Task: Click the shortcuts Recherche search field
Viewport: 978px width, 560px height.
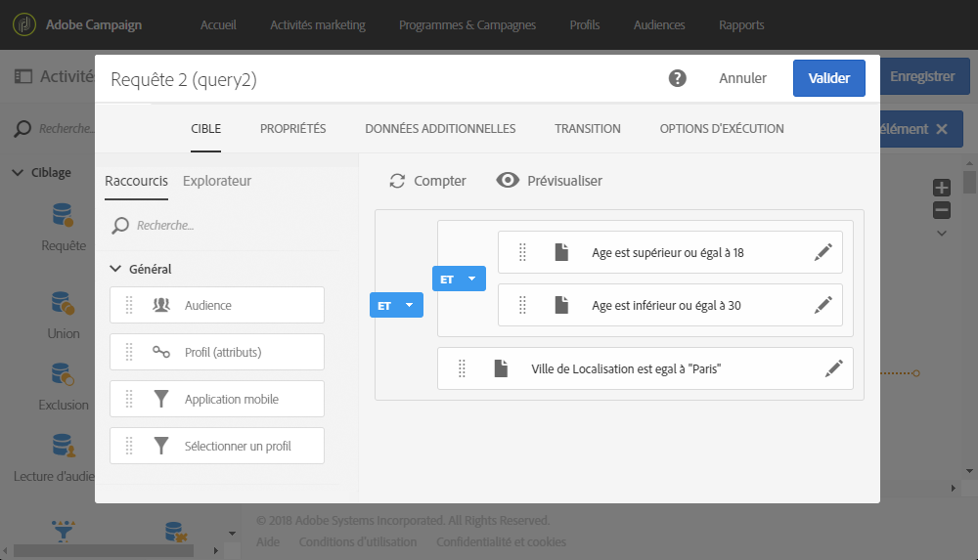Action: click(x=225, y=226)
